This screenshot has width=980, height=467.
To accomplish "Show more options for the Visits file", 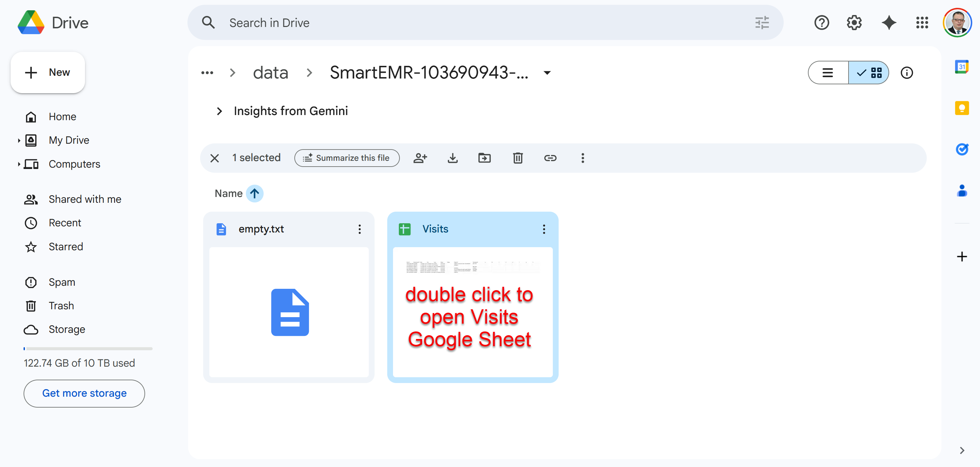I will (544, 229).
